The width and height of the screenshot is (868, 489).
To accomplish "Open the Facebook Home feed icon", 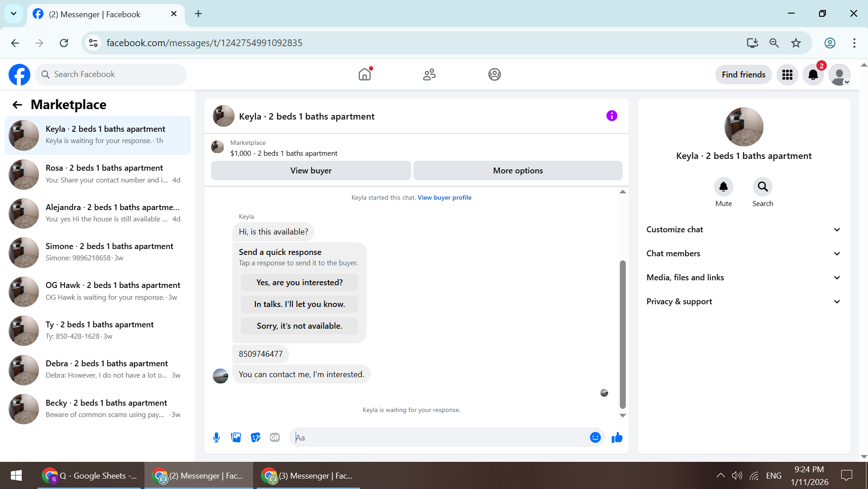I will tap(364, 74).
